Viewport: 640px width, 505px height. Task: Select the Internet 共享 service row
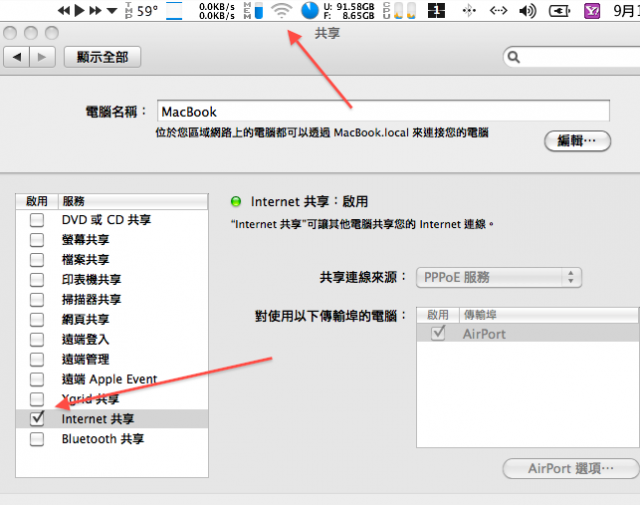(x=112, y=419)
